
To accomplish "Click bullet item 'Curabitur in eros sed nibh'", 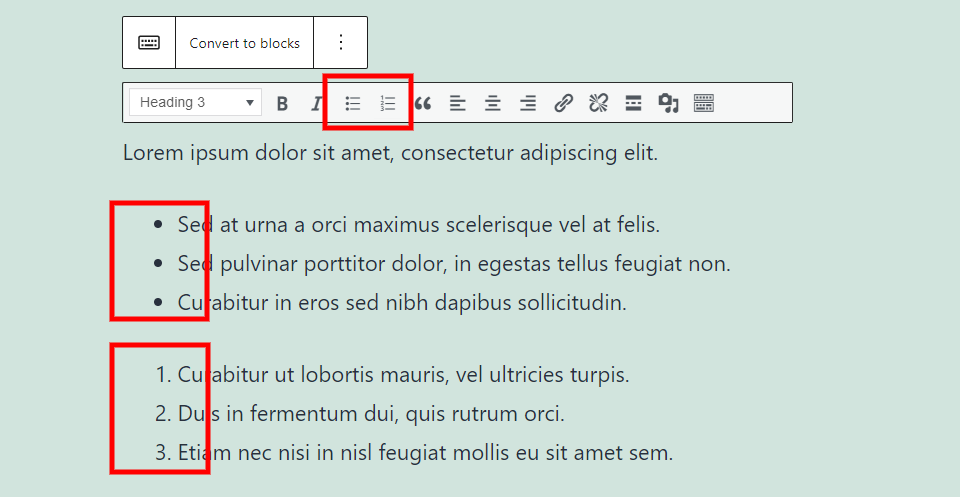I will [x=402, y=302].
